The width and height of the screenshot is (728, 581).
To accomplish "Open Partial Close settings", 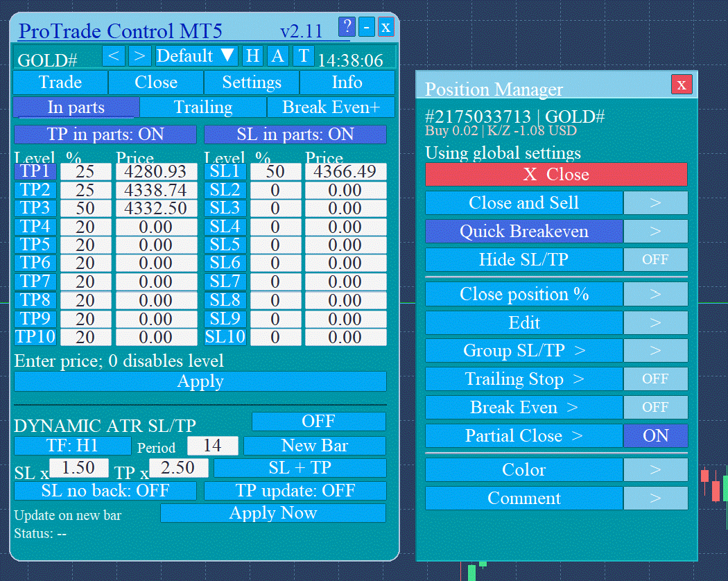I will (523, 435).
